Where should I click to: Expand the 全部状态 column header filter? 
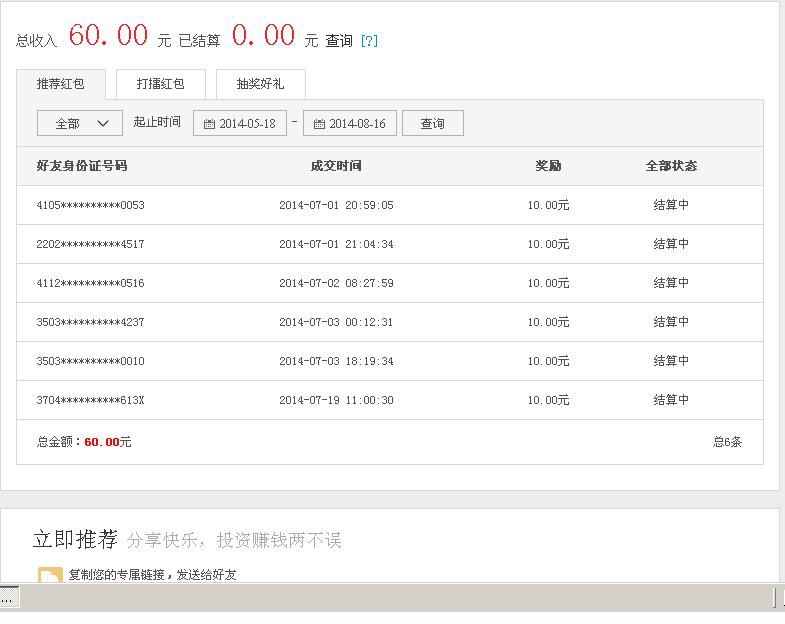[671, 166]
